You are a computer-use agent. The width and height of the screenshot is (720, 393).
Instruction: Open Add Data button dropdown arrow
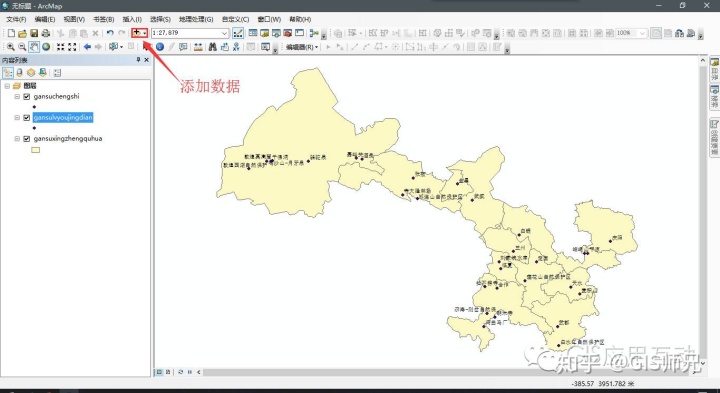[x=145, y=33]
